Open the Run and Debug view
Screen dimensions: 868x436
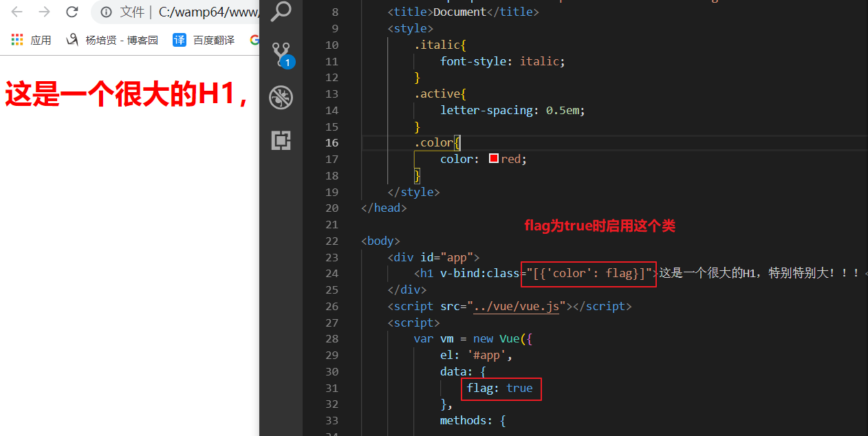pos(281,97)
